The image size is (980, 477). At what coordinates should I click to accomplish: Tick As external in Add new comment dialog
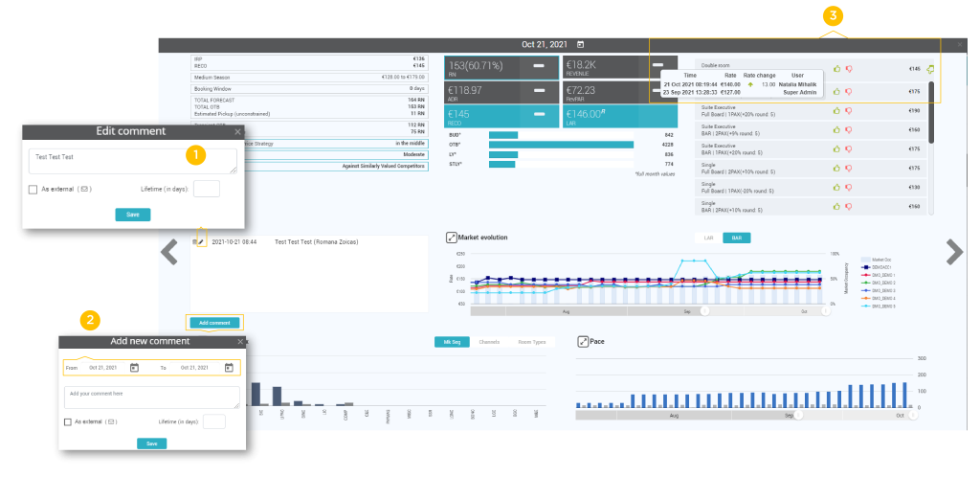click(x=68, y=422)
